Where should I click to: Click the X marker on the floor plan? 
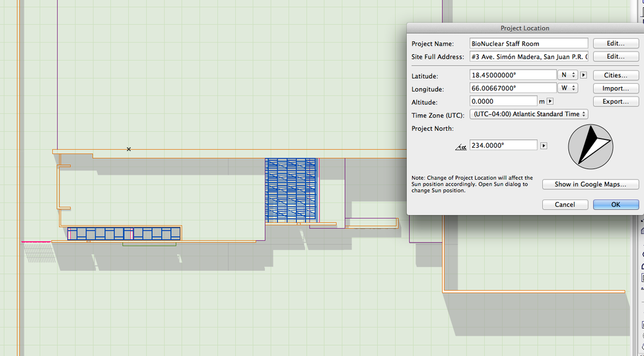128,149
